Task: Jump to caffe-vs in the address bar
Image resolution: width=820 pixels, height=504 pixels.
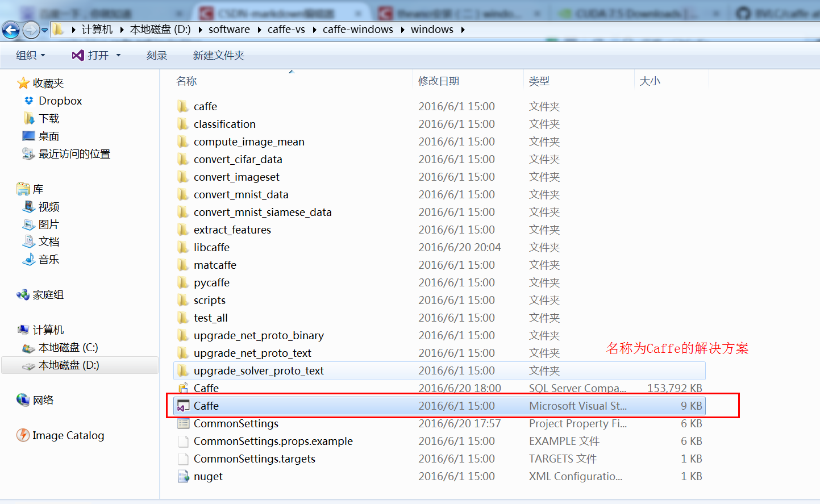Action: tap(286, 30)
